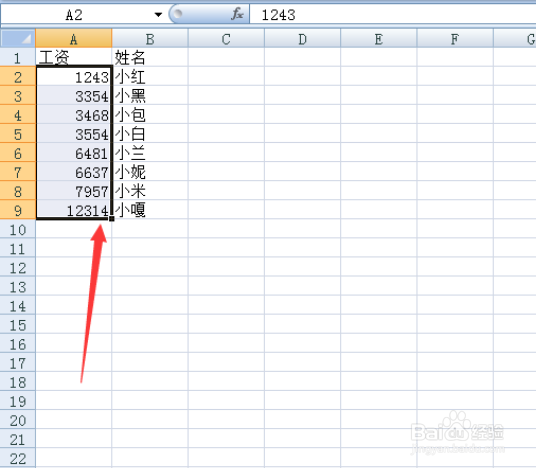
Task: Select row 9 header
Action: (x=18, y=210)
